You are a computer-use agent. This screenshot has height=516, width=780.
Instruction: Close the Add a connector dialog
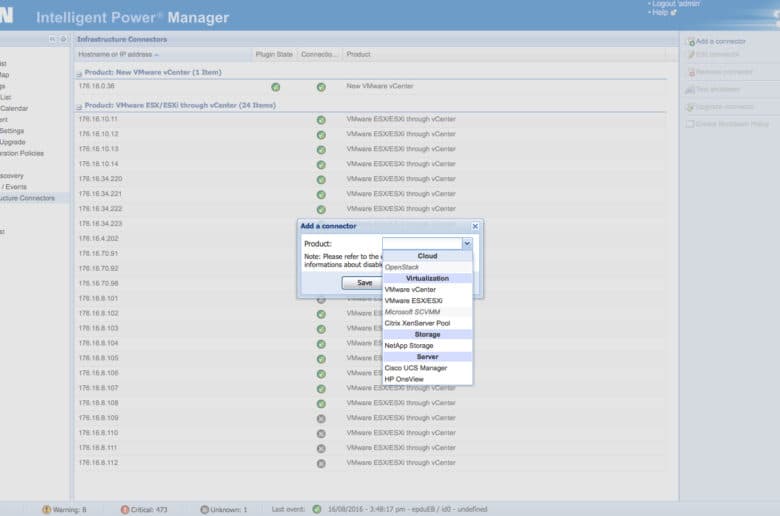point(475,226)
